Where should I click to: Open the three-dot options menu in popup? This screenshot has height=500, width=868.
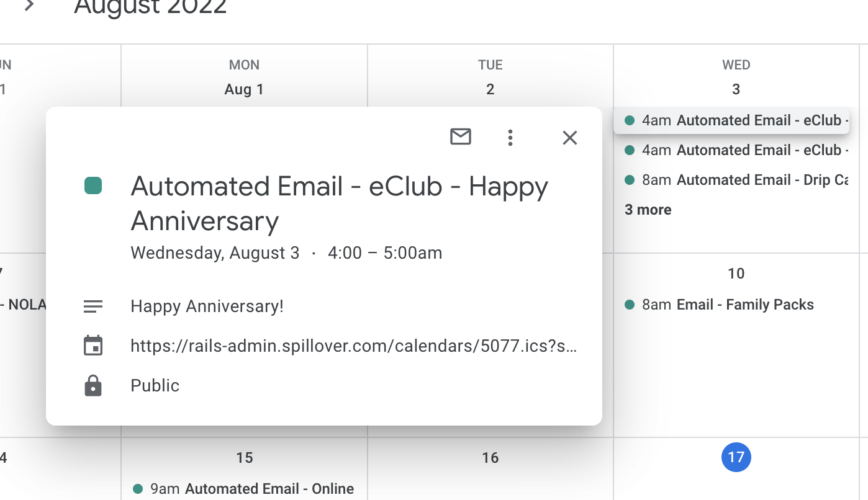(510, 138)
